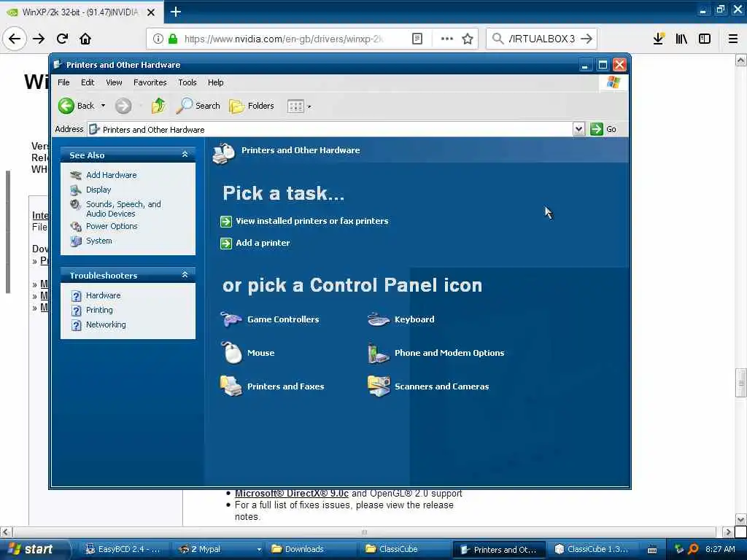Viewport: 747px width, 560px height.
Task: Launch the Hardware troubleshooter
Action: [103, 295]
